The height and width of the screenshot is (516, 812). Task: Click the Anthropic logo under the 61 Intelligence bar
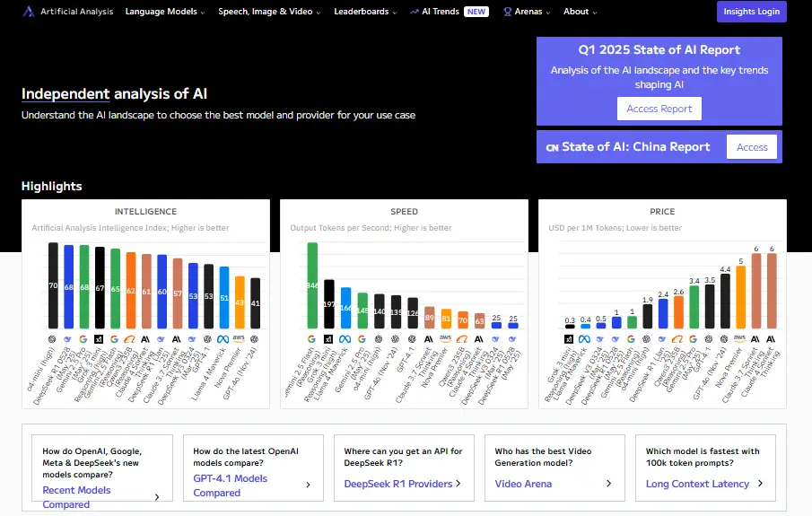click(x=145, y=339)
